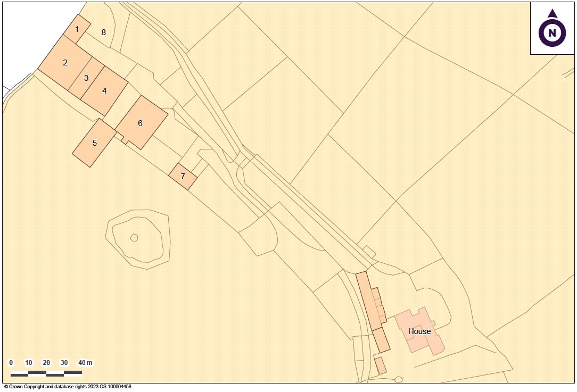Click the Crown Copyright notice text
This screenshot has height=392, width=577.
point(65,387)
